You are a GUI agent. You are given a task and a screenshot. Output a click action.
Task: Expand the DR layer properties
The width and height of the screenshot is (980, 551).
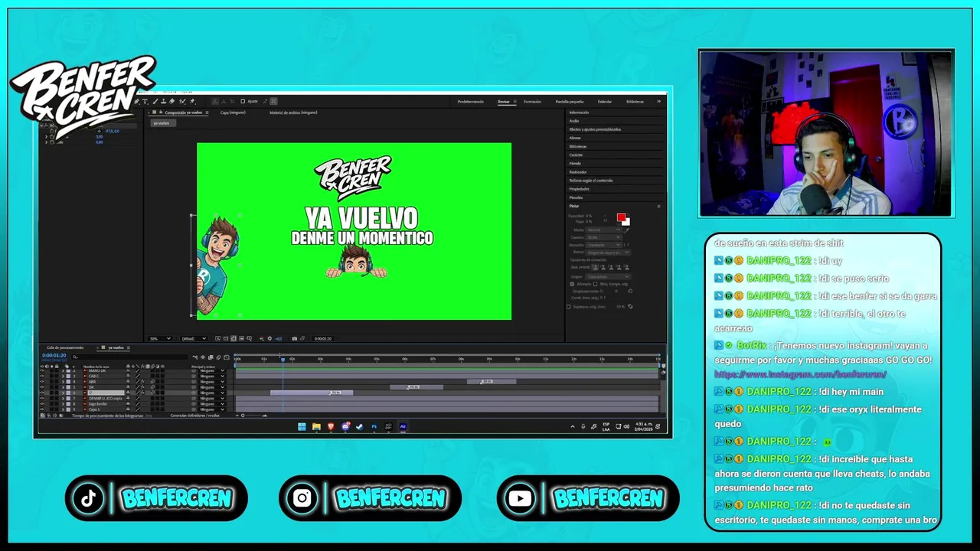click(x=63, y=387)
